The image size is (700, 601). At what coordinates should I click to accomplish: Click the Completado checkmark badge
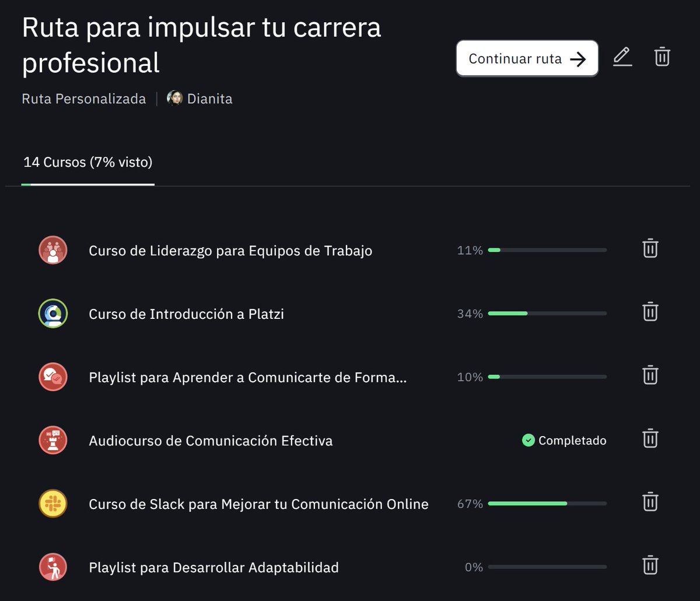coord(528,440)
